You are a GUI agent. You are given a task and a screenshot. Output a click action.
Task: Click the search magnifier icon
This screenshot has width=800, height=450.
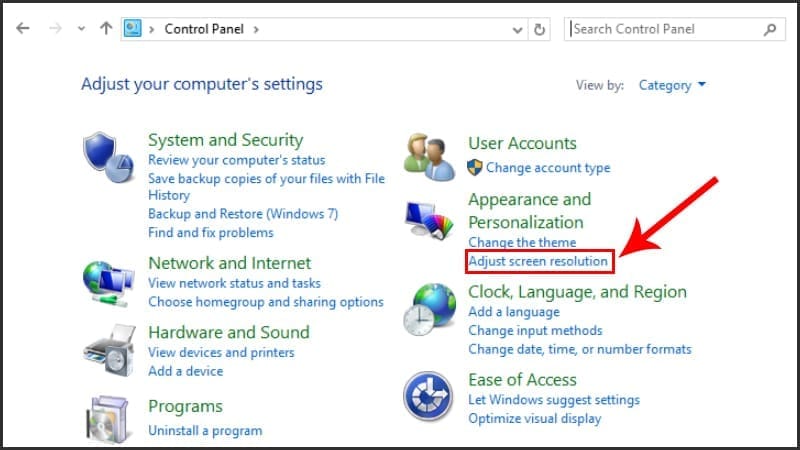click(x=770, y=30)
